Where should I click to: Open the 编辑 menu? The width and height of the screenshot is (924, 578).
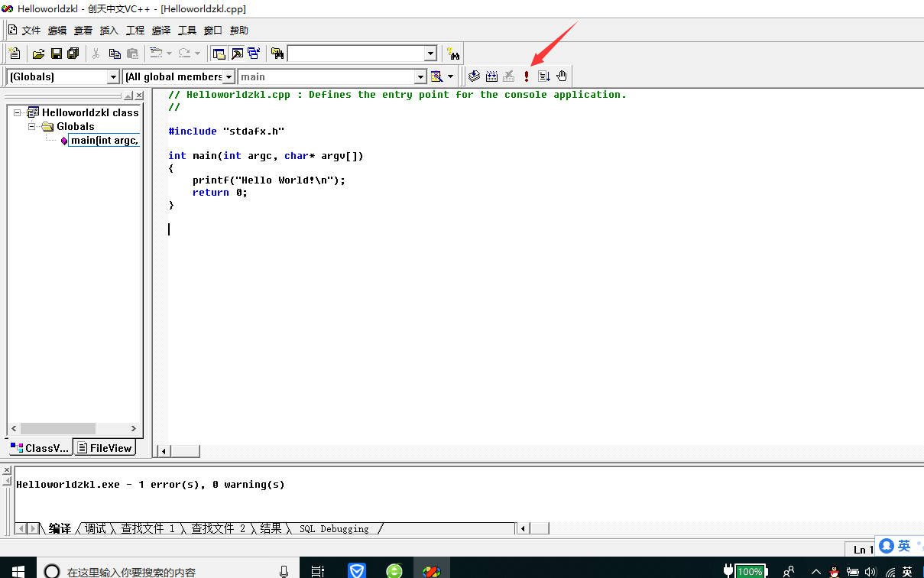[57, 31]
